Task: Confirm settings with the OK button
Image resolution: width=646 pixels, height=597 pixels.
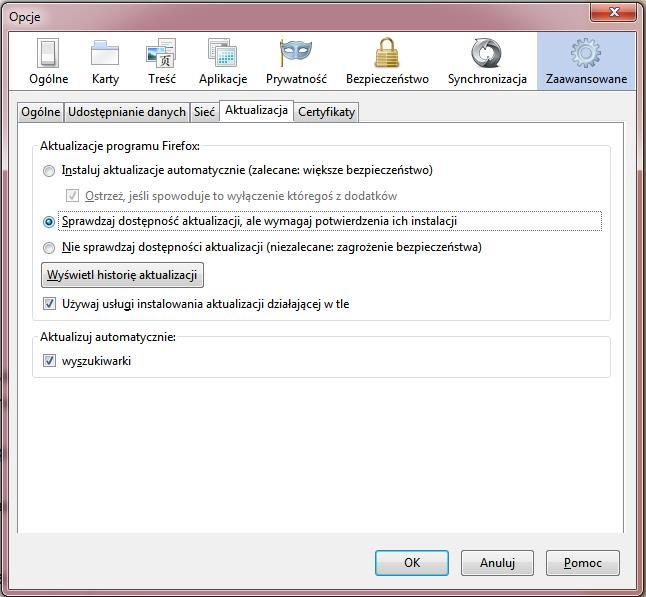Action: point(412,563)
